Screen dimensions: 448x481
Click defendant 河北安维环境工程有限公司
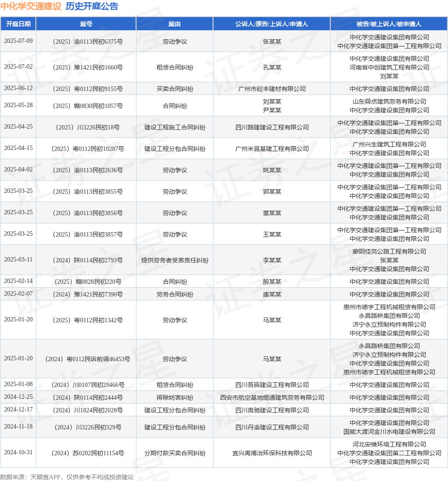389,445
